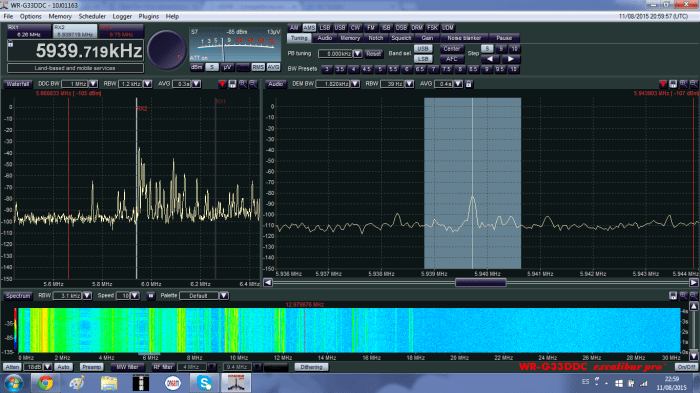This screenshot has height=393, width=700.
Task: Zoom out on the demodulator spectrum panel
Action: click(x=694, y=84)
